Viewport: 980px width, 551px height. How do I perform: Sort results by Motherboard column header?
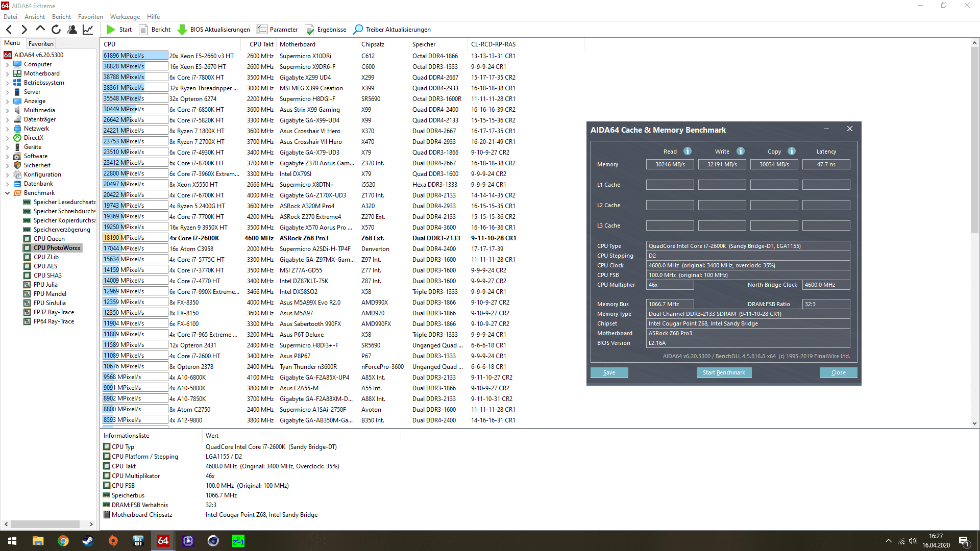click(x=317, y=44)
